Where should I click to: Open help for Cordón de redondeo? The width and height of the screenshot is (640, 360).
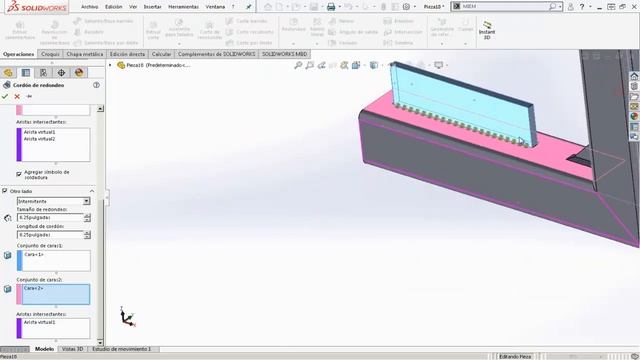click(96, 85)
